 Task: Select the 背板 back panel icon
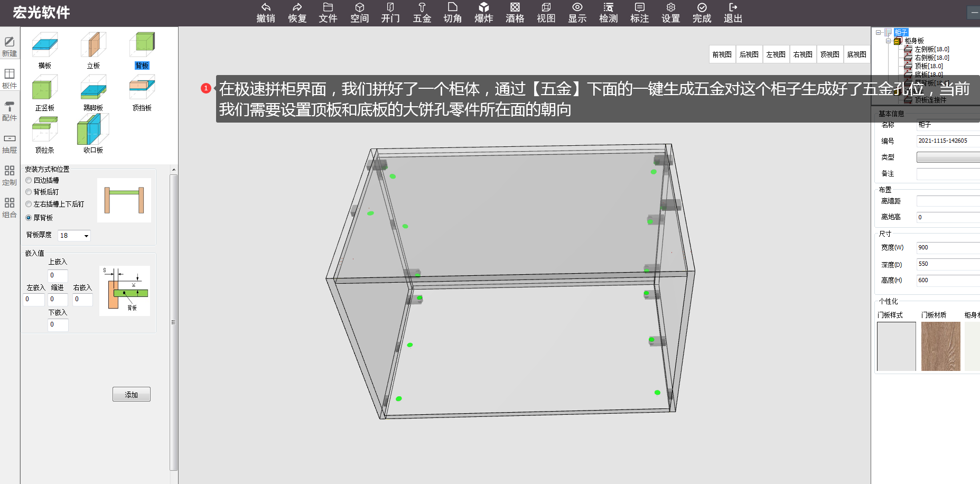pyautogui.click(x=142, y=45)
